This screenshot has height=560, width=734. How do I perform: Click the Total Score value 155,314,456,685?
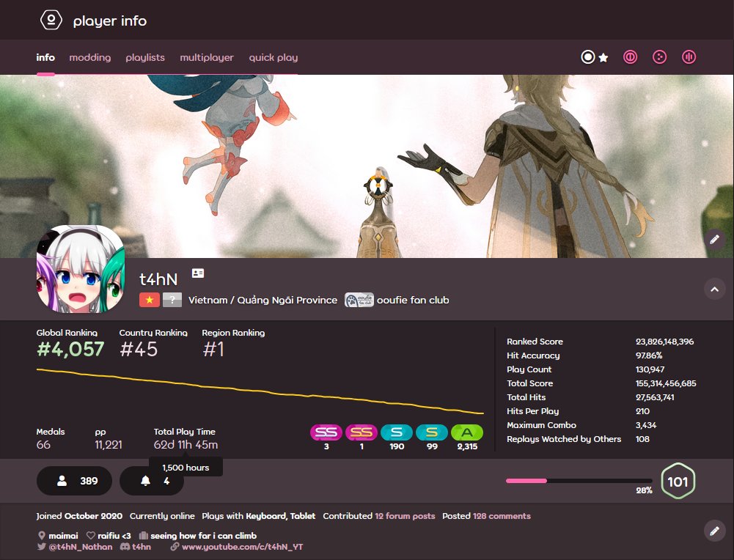point(666,383)
